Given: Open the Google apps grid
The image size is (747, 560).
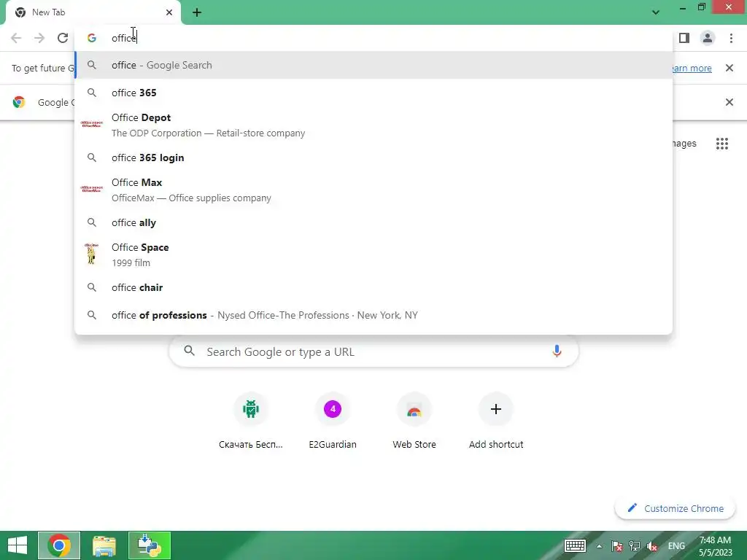Looking at the screenshot, I should tap(722, 144).
